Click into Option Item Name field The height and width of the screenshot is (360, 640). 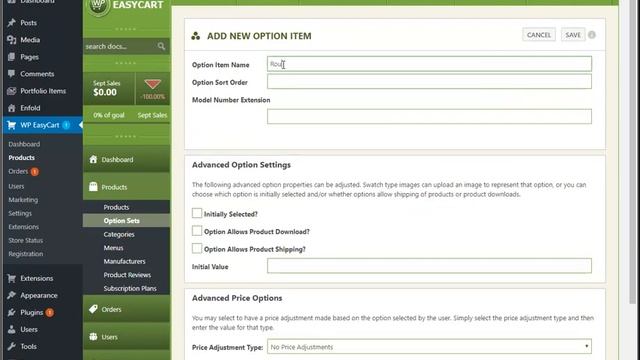coord(429,64)
